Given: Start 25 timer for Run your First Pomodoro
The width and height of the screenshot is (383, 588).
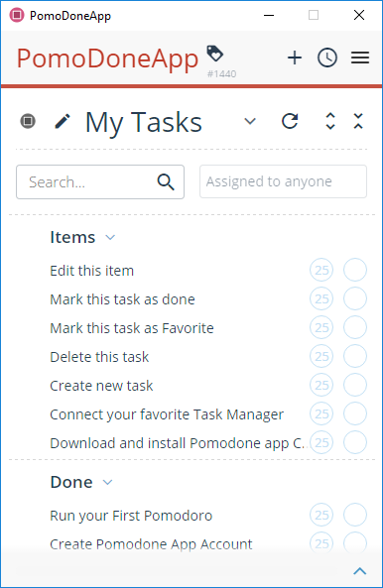Looking at the screenshot, I should pos(321,515).
